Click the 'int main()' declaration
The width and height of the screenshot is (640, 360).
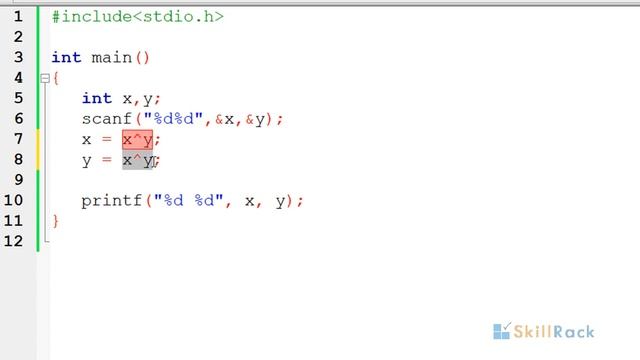tap(101, 58)
